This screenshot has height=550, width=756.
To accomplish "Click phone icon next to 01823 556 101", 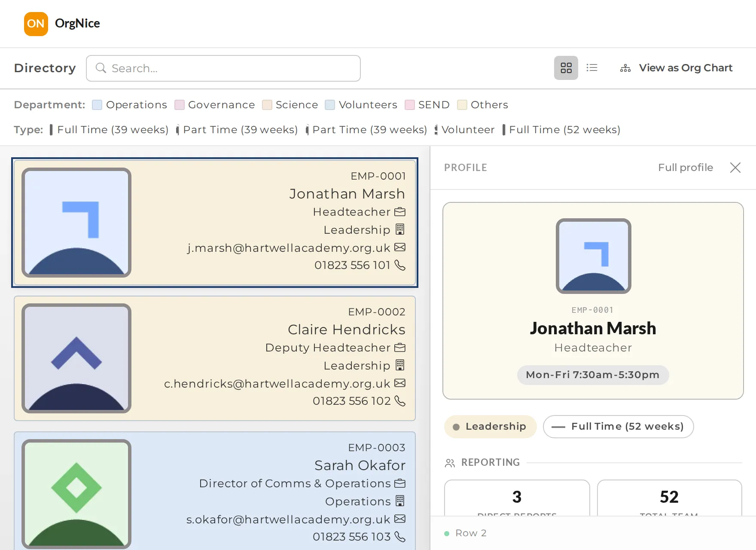I will [x=400, y=265].
